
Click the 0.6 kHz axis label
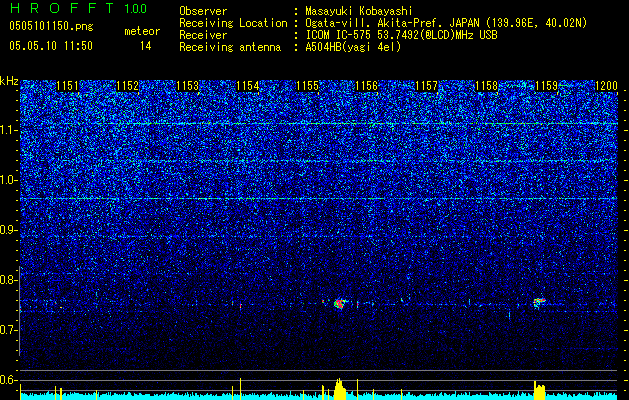(9, 380)
